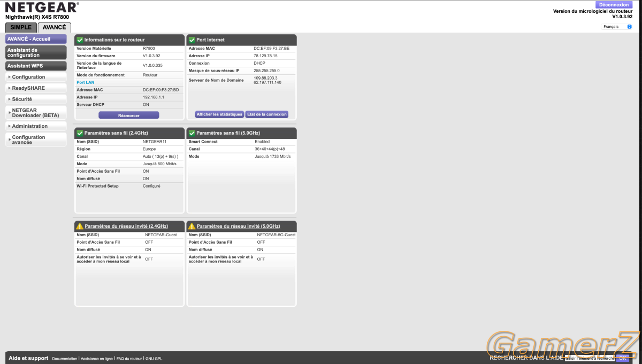The image size is (642, 364).
Task: Click channel value 36+40+44(p)+48
Action: click(270, 149)
